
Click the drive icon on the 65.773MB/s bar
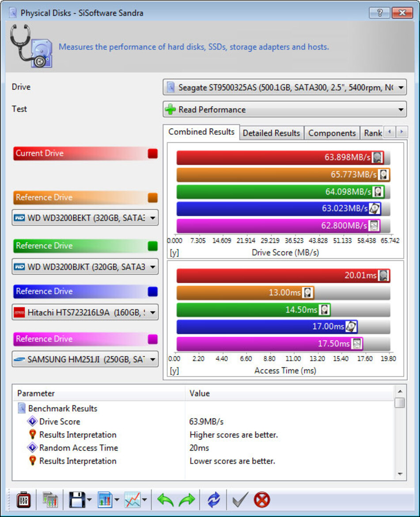pyautogui.click(x=383, y=175)
